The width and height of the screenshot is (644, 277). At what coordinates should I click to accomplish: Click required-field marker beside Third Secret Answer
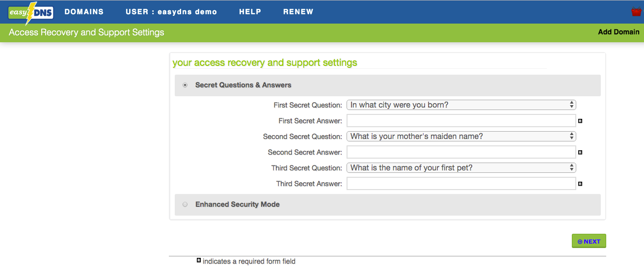click(x=580, y=184)
